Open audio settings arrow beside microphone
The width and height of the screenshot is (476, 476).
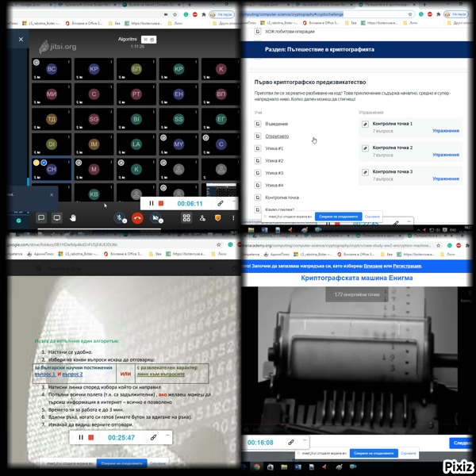[125, 221]
